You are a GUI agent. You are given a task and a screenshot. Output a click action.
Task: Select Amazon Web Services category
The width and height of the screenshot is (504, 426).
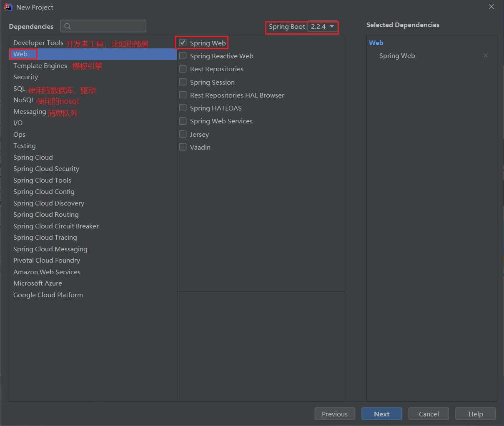tap(93, 272)
